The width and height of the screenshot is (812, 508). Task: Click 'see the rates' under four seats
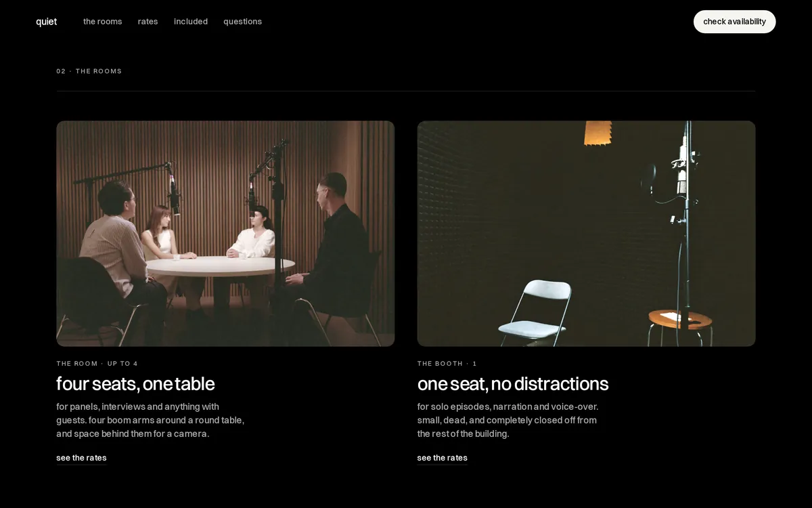click(x=81, y=458)
